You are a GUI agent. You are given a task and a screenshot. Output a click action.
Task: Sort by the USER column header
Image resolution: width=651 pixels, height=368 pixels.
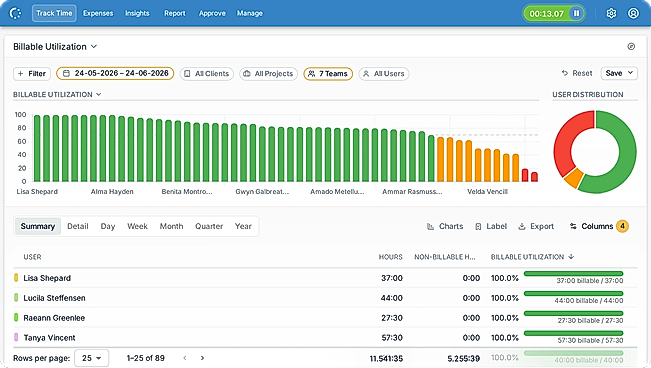coord(32,257)
